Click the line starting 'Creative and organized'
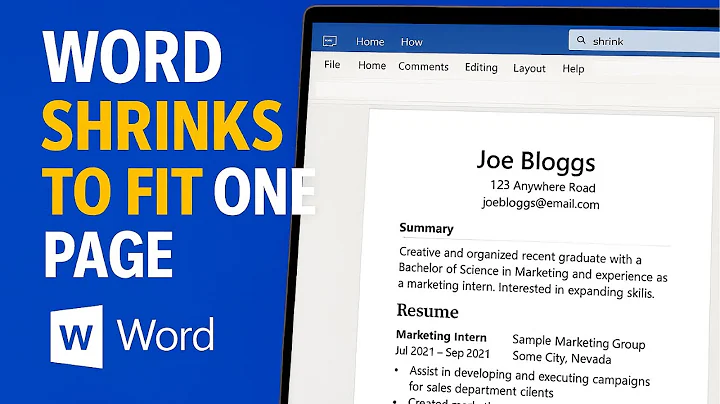720x404 pixels. [520, 255]
